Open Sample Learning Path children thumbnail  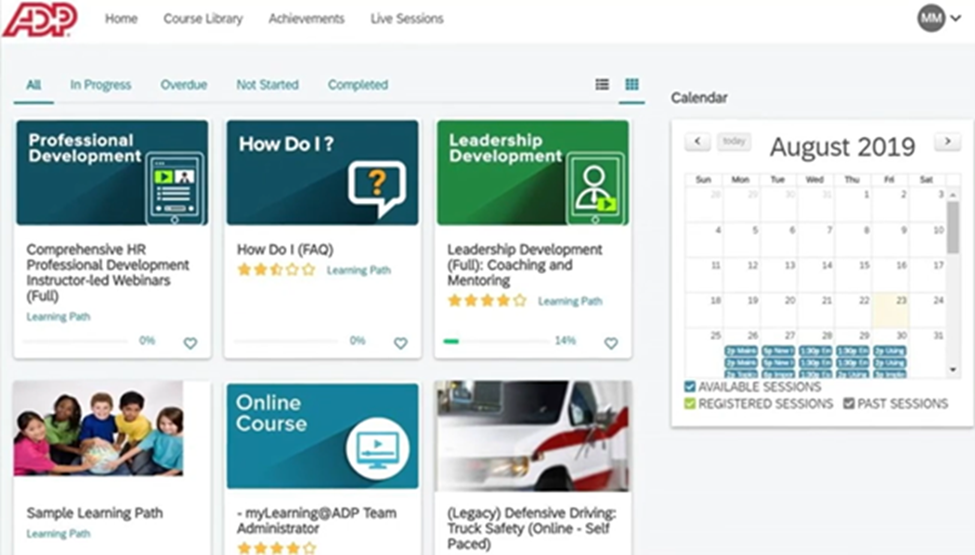(x=98, y=429)
